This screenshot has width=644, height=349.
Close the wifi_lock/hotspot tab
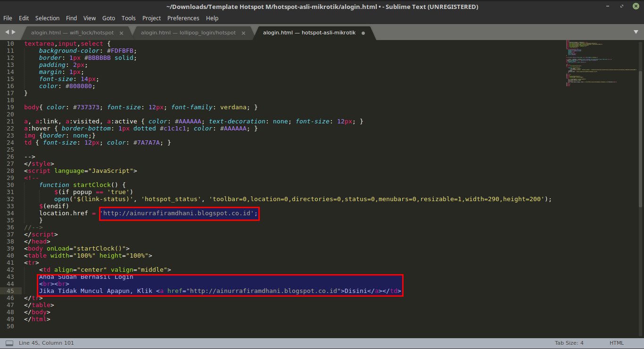coord(121,33)
